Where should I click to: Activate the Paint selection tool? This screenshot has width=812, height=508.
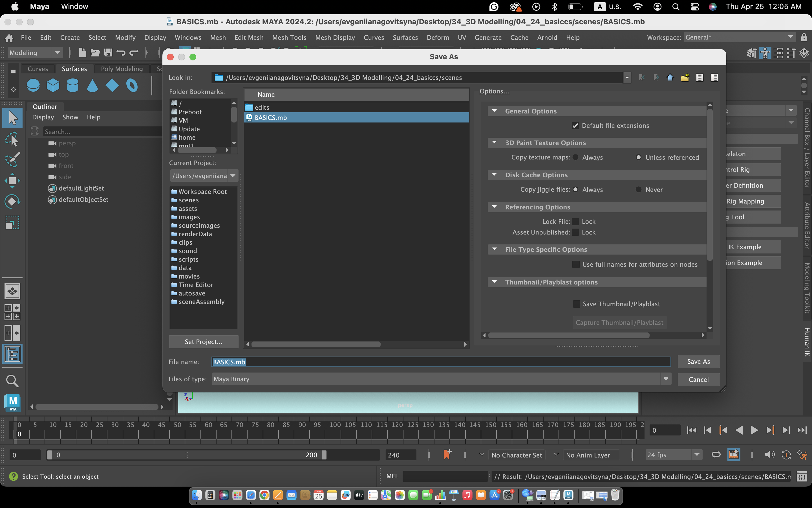coord(12,159)
